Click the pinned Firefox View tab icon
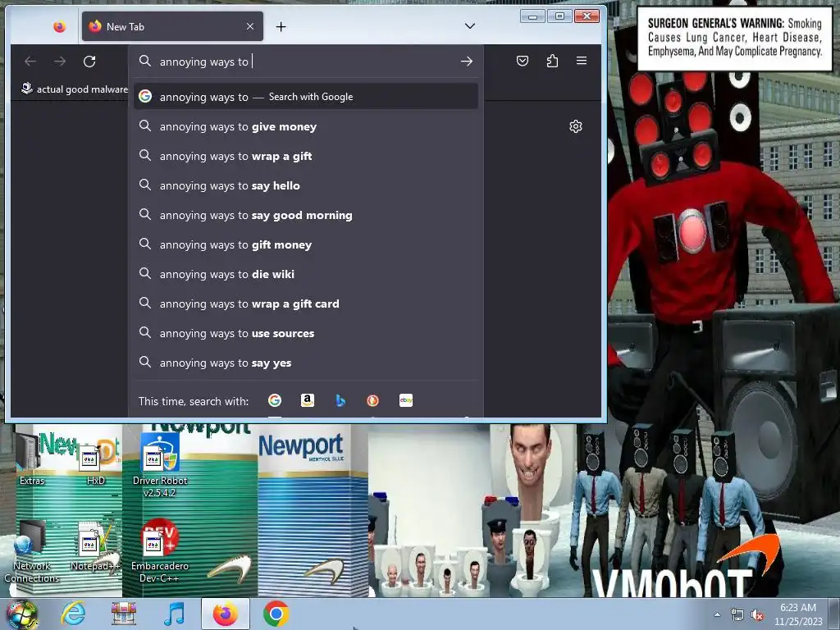The height and width of the screenshot is (630, 840). coord(59,26)
